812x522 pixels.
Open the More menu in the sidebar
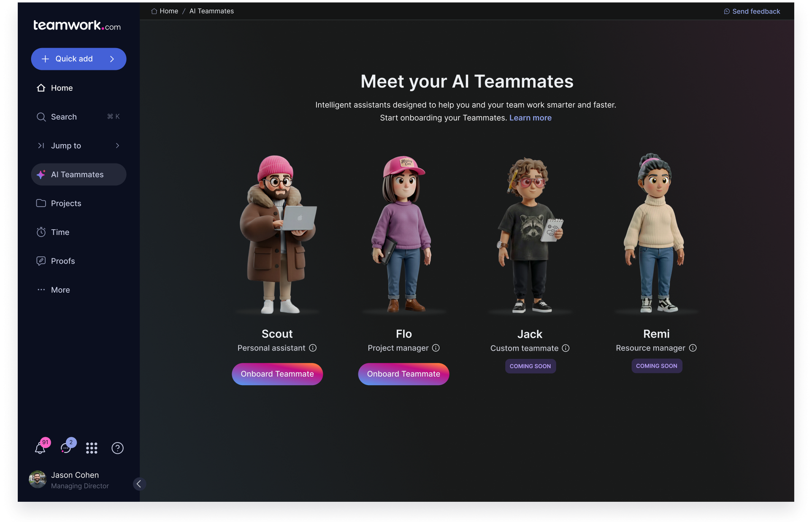pyautogui.click(x=60, y=290)
